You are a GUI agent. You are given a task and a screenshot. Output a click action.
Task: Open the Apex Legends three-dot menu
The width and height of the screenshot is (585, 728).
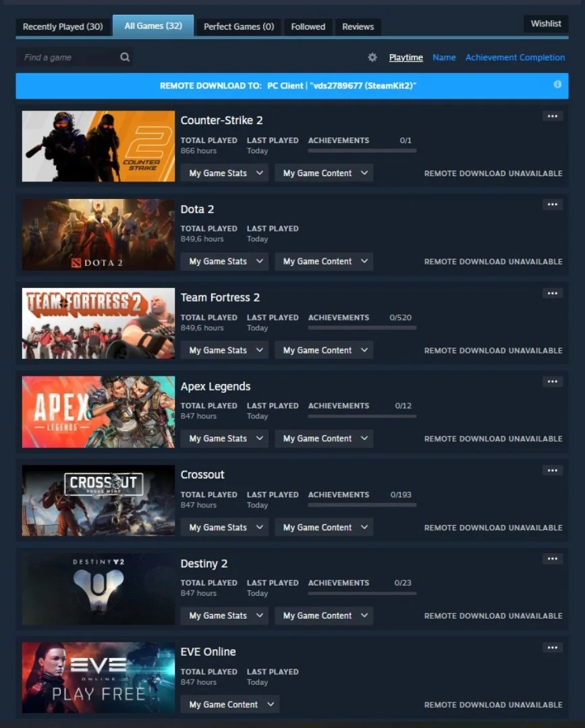(553, 382)
